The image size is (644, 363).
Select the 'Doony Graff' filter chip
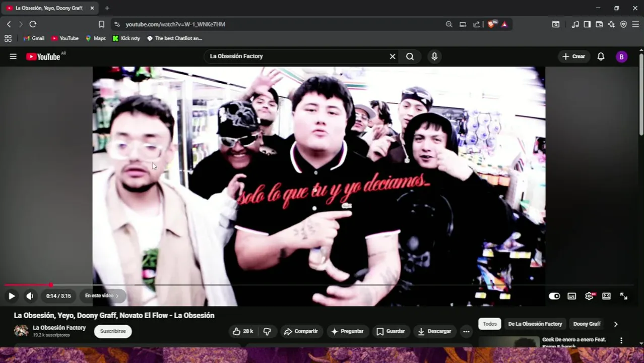coord(587,324)
